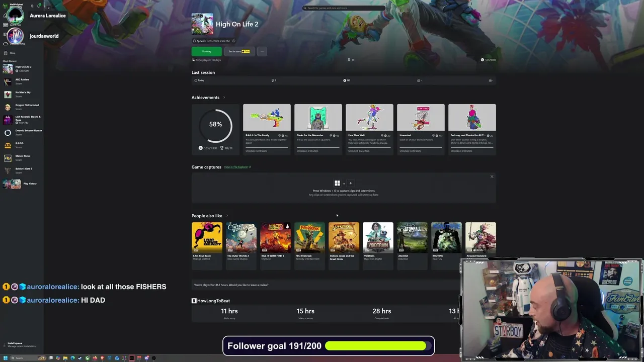Open Voidtrain game card

point(378,245)
